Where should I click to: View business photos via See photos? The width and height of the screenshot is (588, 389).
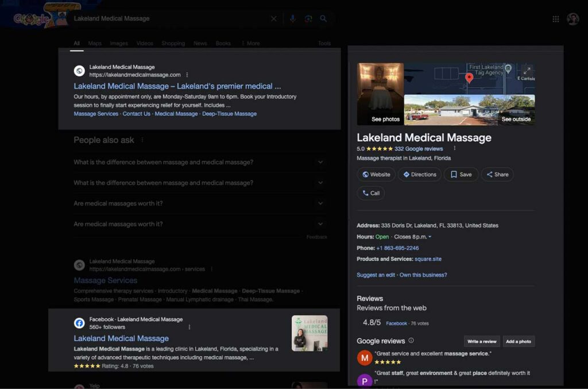tap(380, 94)
